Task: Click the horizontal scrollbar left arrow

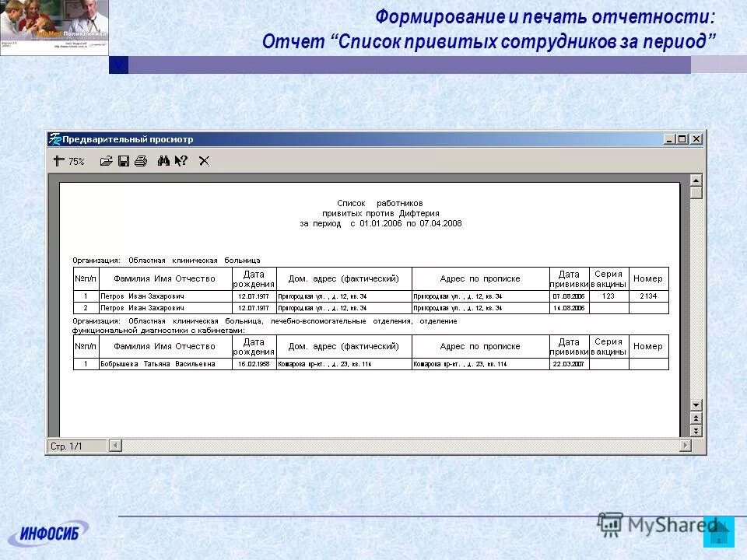Action: point(115,446)
